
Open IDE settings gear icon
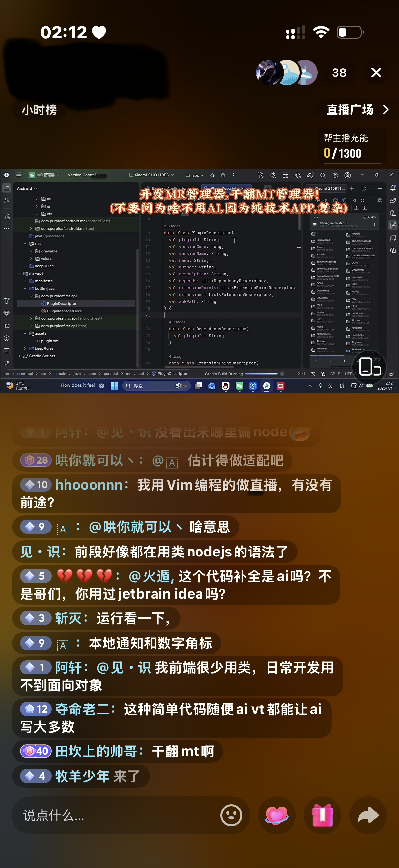(335, 175)
